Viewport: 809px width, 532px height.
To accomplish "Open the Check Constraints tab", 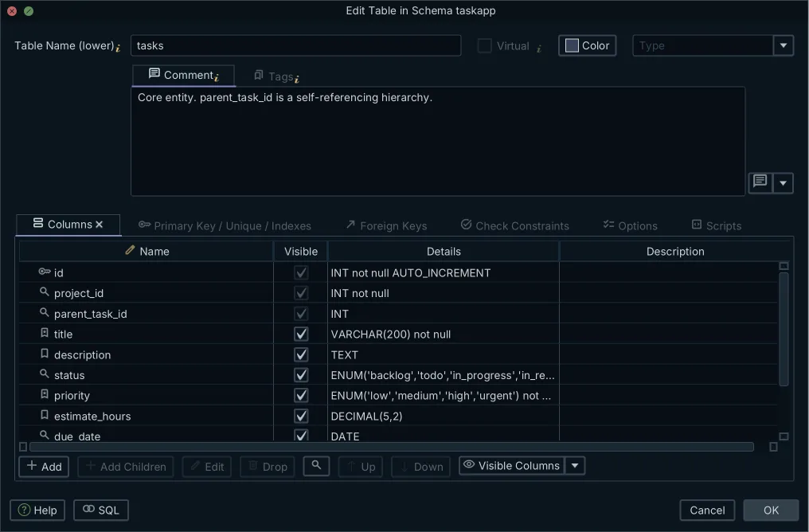I will pyautogui.click(x=515, y=225).
